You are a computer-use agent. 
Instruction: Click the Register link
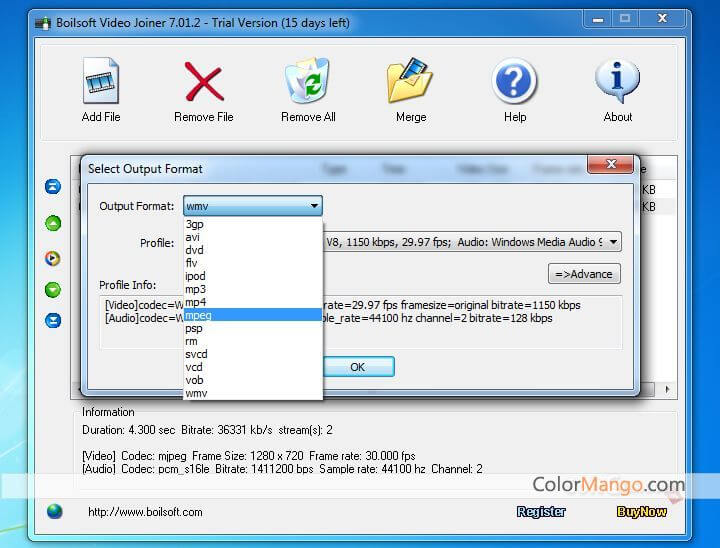pyautogui.click(x=541, y=512)
